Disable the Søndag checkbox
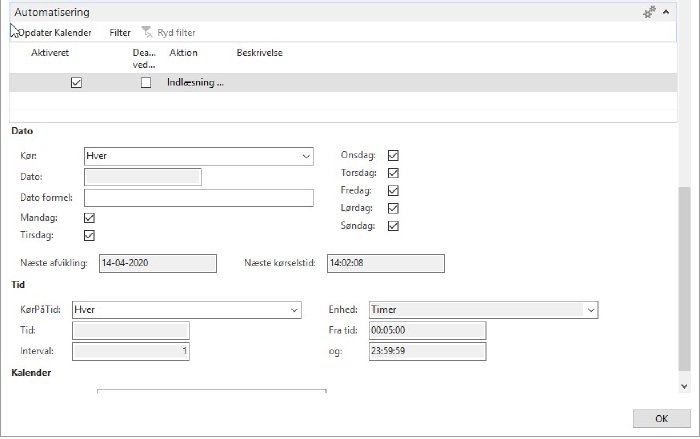Screen dimensions: 700x439 tap(393, 226)
